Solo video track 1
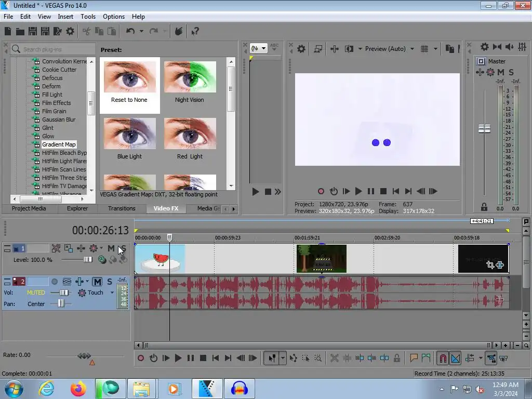532x399 pixels. (123, 248)
